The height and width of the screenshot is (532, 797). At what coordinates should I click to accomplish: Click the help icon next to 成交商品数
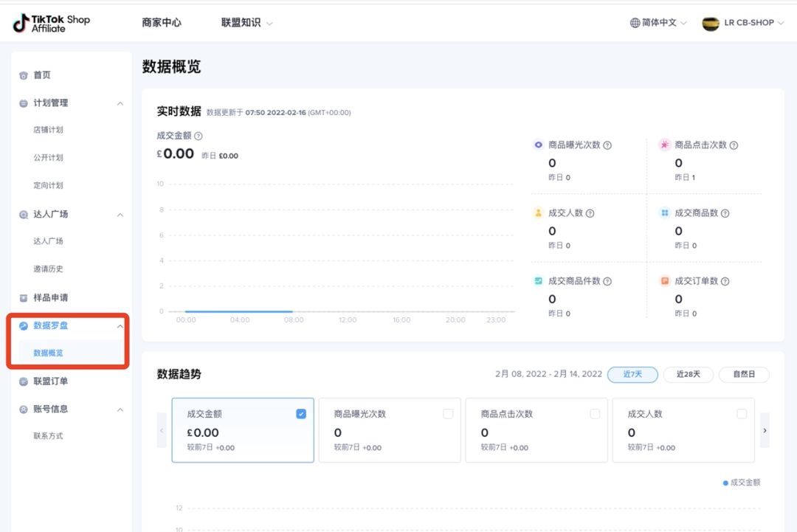point(725,213)
